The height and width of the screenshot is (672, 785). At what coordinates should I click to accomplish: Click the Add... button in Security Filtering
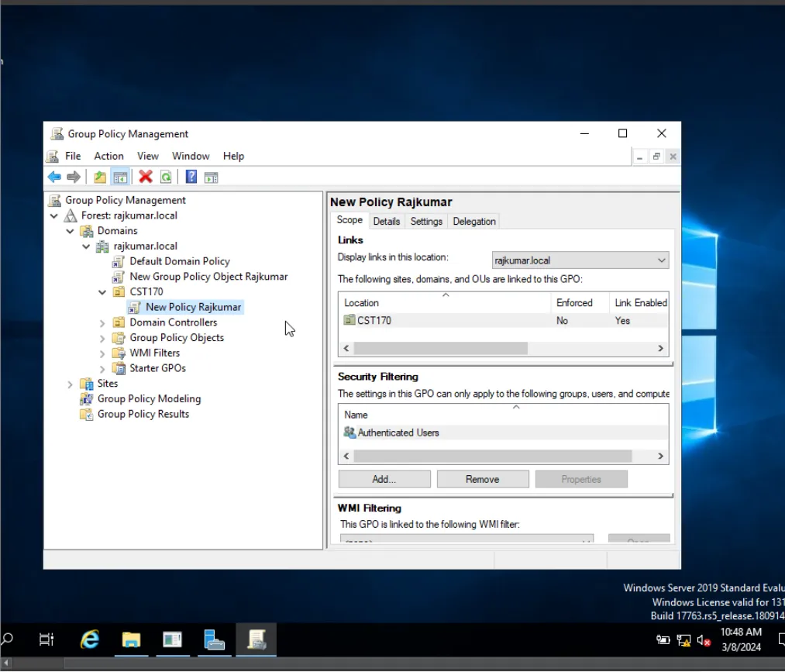[x=384, y=479]
